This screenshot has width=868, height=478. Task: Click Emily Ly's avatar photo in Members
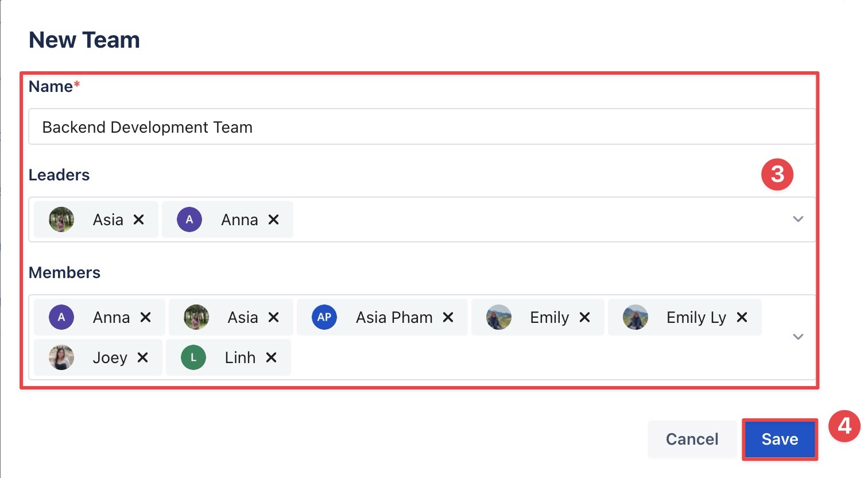tap(635, 317)
